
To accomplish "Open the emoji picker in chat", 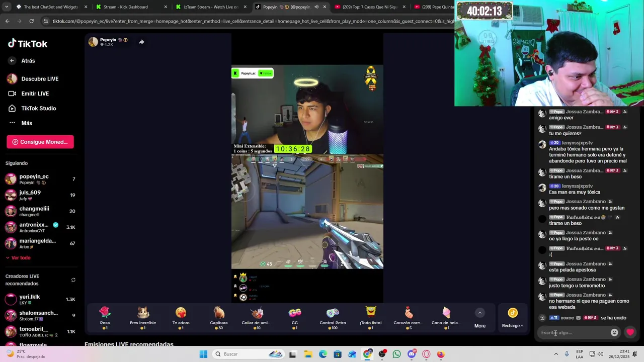I will point(614,332).
